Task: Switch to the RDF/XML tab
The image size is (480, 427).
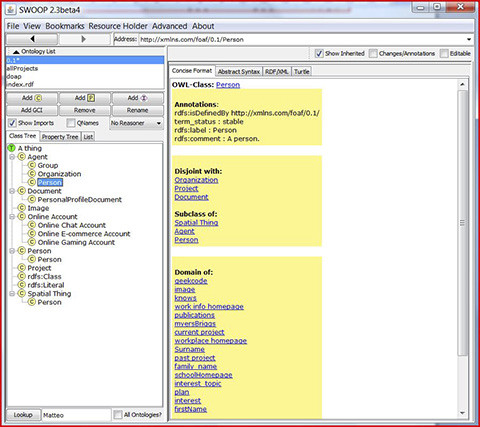Action: [277, 72]
